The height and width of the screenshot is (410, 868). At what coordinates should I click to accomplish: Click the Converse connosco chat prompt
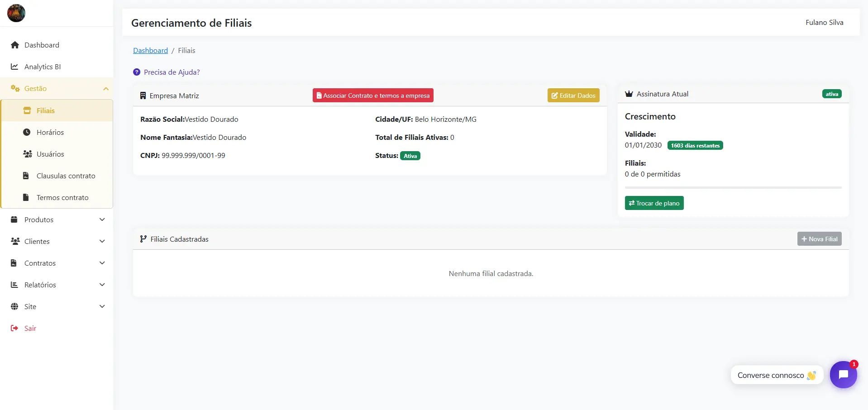click(777, 375)
